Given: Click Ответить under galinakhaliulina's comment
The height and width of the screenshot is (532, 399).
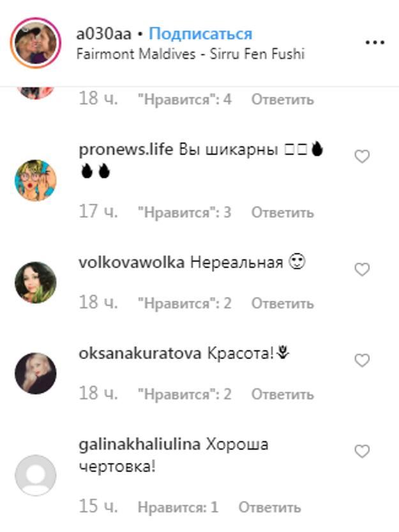Looking at the screenshot, I should [x=270, y=508].
